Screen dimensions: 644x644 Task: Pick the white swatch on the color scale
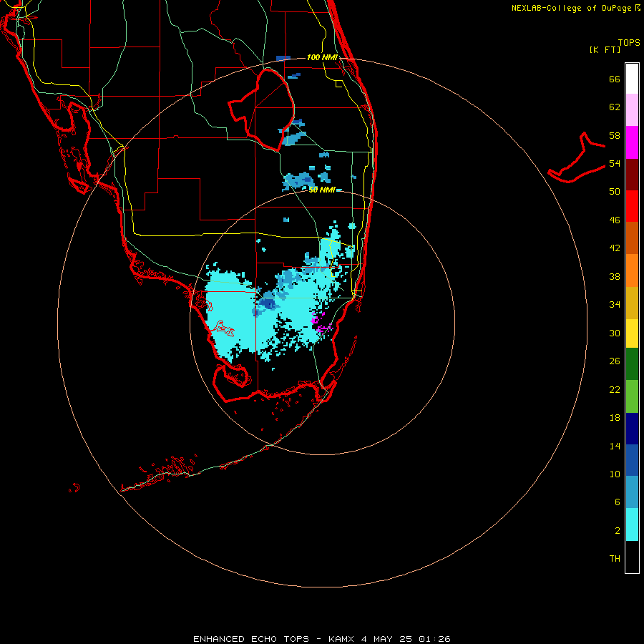[x=632, y=79]
